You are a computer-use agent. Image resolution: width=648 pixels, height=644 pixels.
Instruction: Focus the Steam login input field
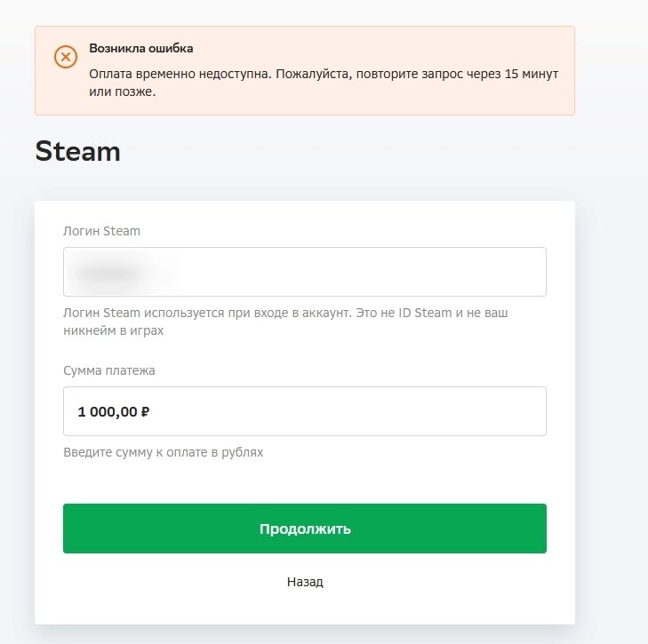[x=305, y=272]
